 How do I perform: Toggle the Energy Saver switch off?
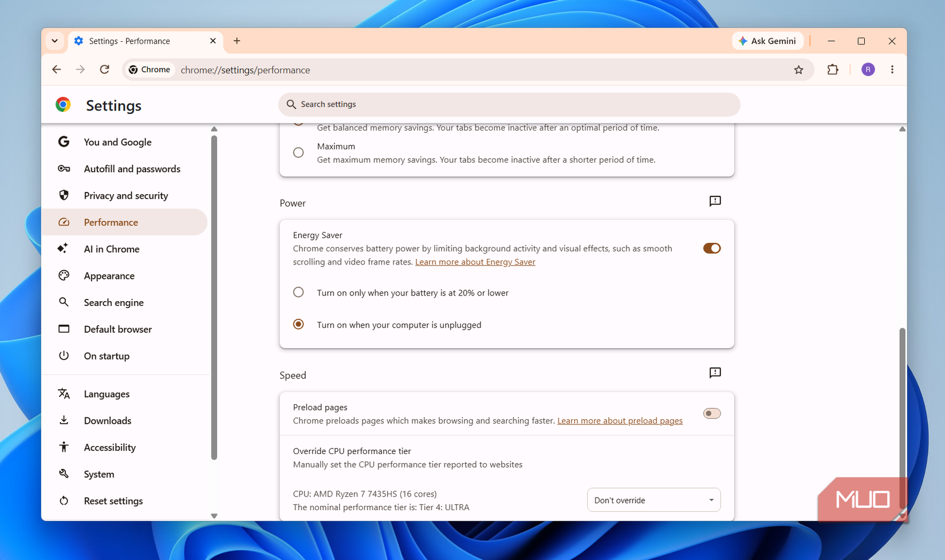712,248
